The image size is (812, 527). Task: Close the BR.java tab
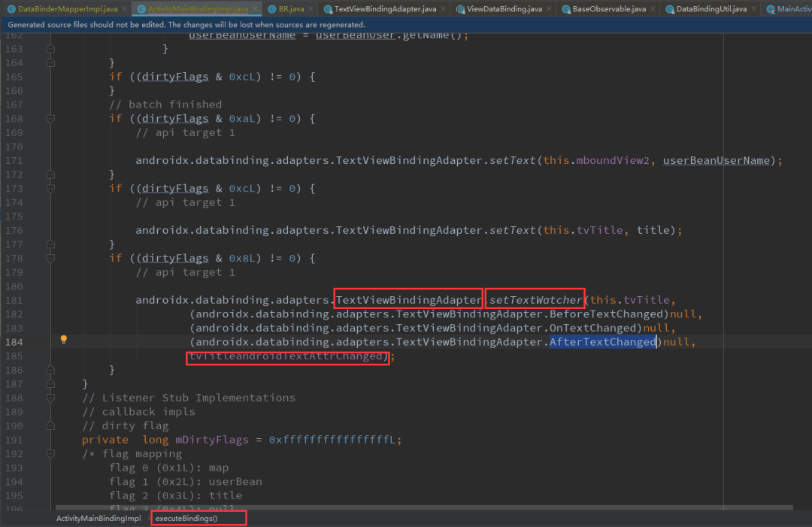(311, 9)
